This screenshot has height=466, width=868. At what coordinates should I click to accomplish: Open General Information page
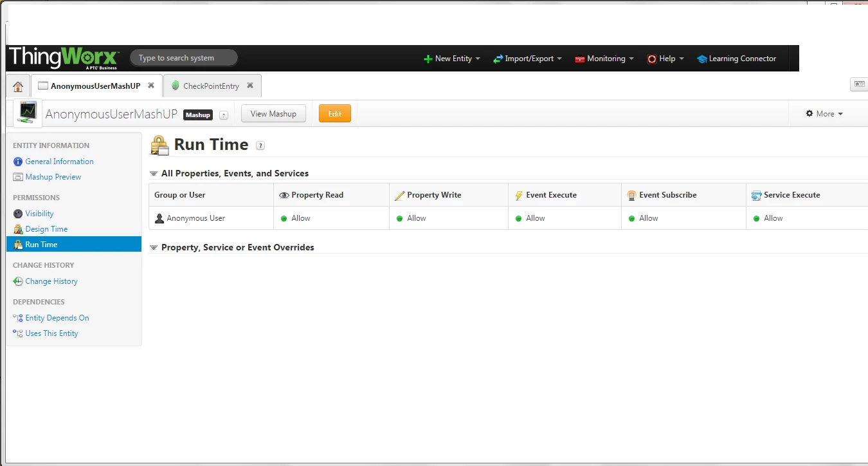point(59,162)
